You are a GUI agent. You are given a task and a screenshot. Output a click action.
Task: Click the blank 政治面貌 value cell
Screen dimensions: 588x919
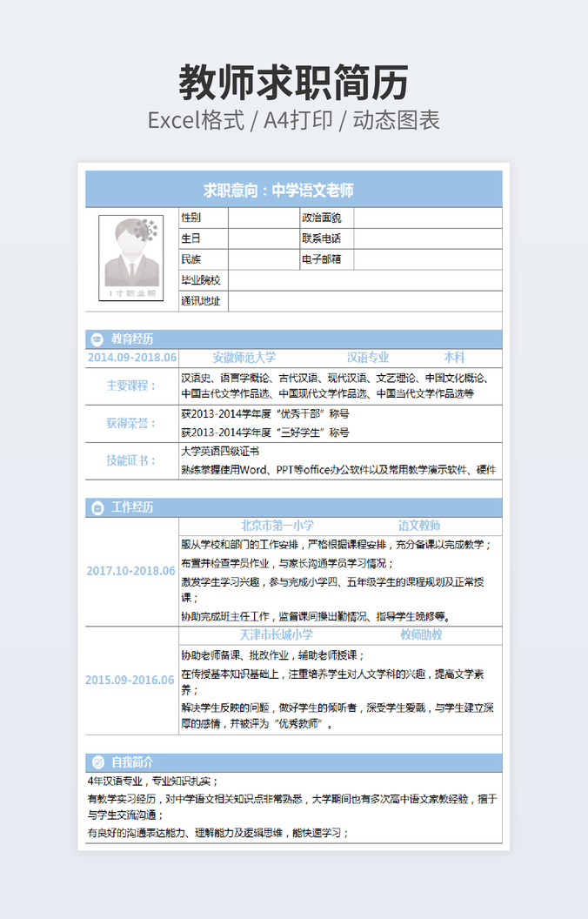(x=427, y=218)
